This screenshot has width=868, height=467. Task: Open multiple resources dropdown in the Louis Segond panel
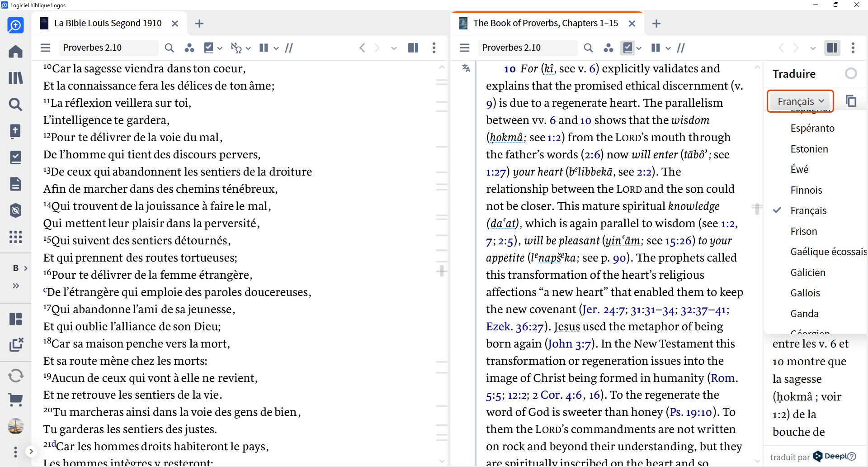(x=276, y=48)
